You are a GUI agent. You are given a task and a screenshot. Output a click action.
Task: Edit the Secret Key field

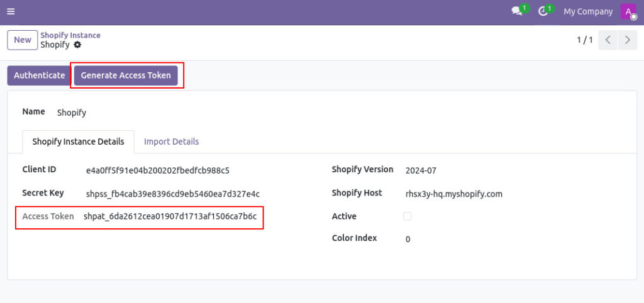click(172, 194)
